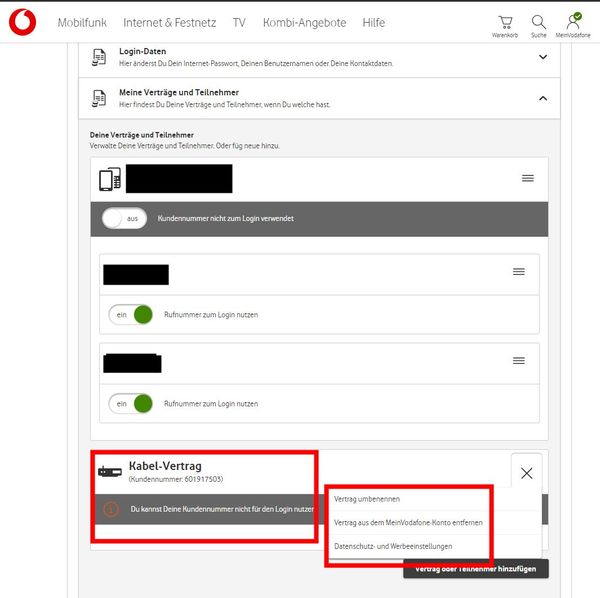Open the Warenkorb shopping cart
Screen dimensions: 600x598
click(505, 26)
